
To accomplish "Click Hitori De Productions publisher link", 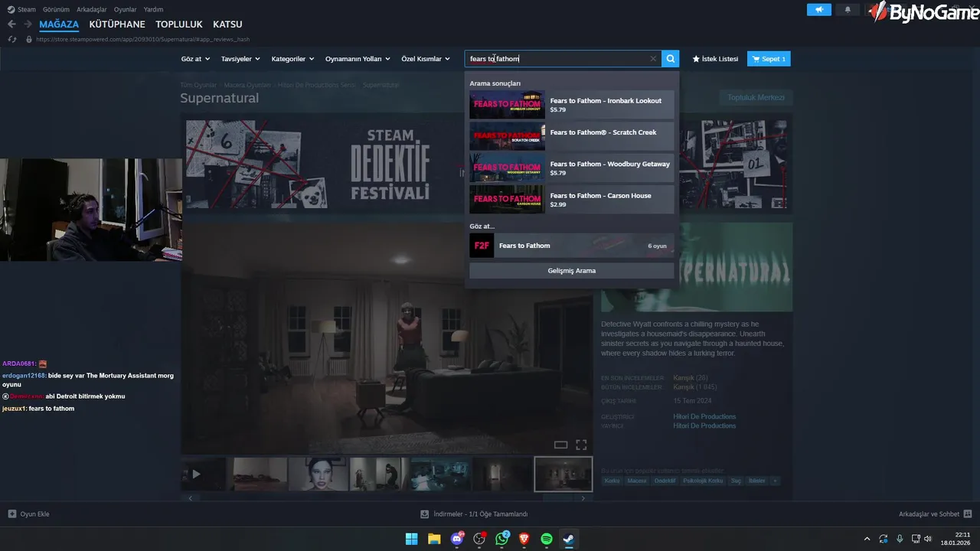I will click(x=704, y=426).
